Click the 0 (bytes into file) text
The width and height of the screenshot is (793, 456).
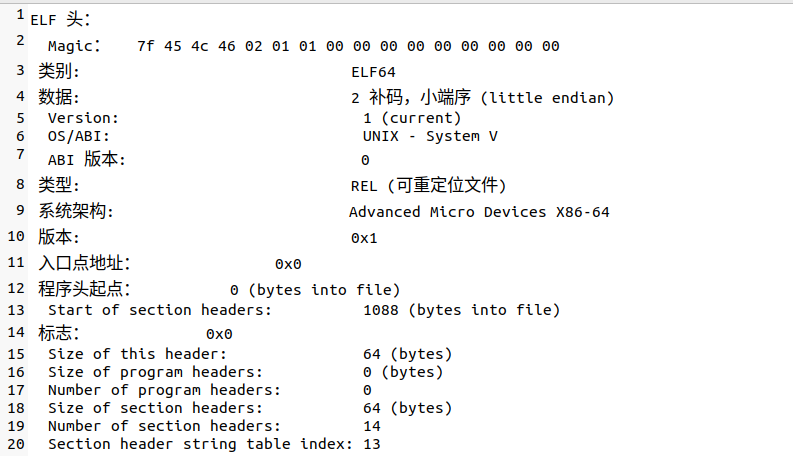pos(315,290)
